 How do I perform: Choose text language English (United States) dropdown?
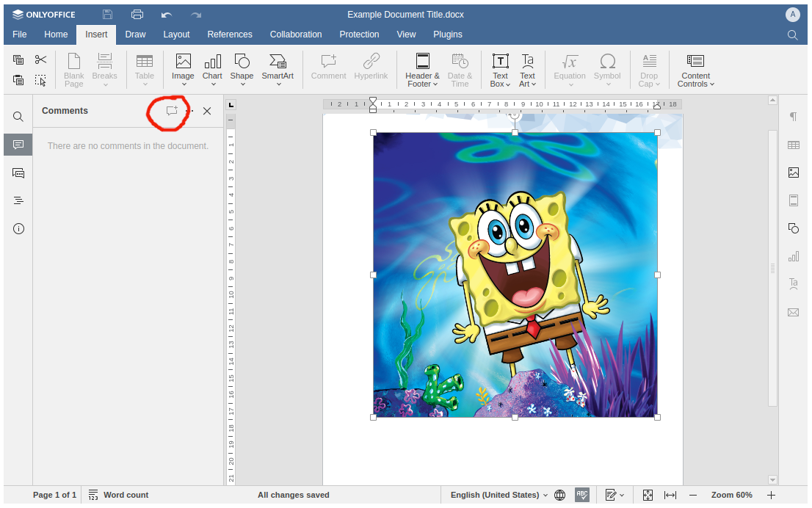499,495
